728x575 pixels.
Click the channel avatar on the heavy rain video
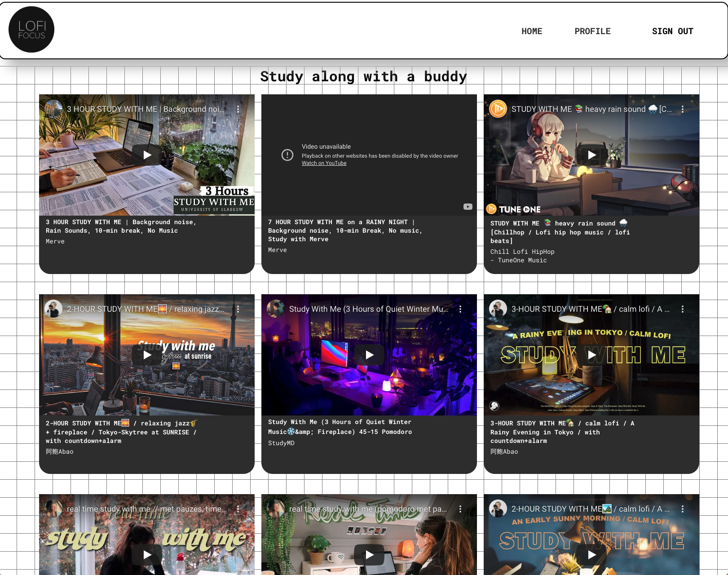[x=498, y=109]
